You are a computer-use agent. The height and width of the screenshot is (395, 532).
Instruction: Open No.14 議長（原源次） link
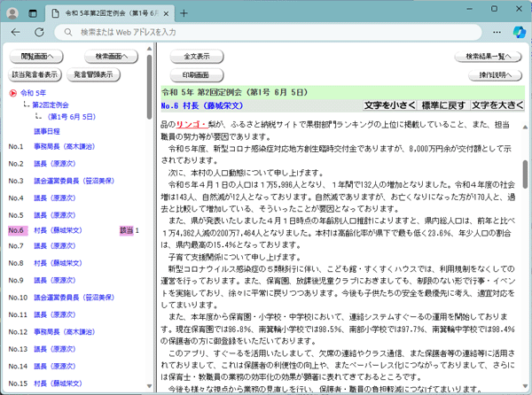pyautogui.click(x=55, y=366)
